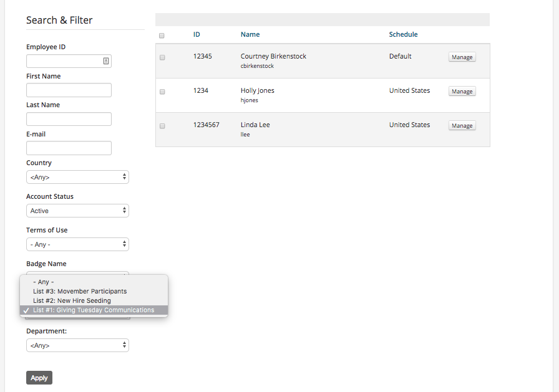The height and width of the screenshot is (392, 559).
Task: Click the username llee
Action: 245,135
